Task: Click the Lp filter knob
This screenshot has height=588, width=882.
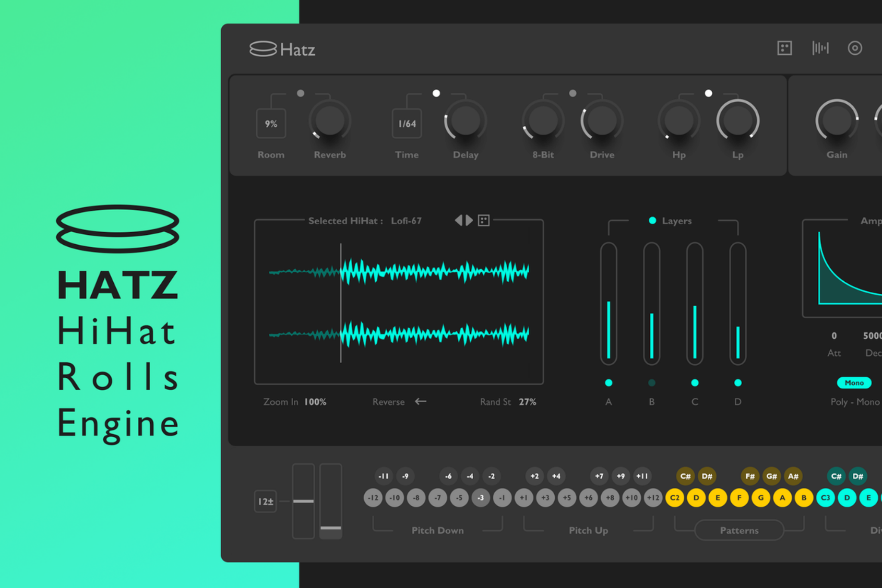Action: click(x=738, y=121)
